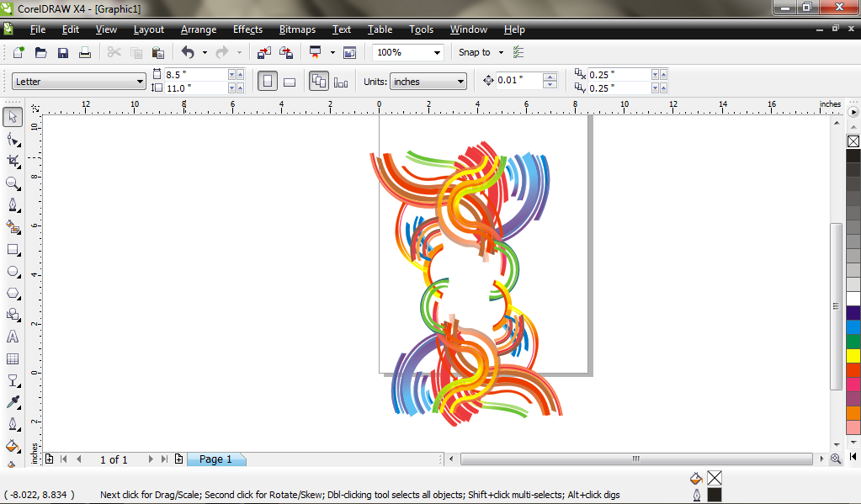861x504 pixels.
Task: Click the Redo arrow
Action: pos(222,52)
